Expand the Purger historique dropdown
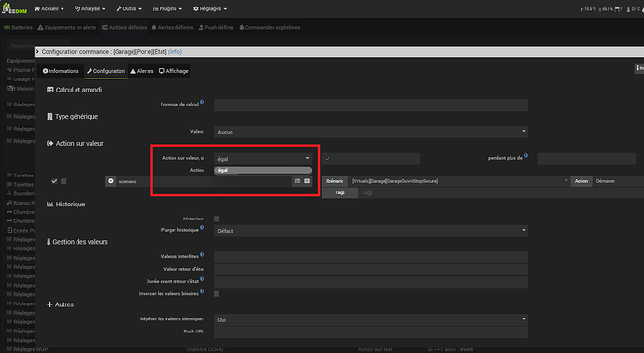The height and width of the screenshot is (353, 644). [371, 231]
